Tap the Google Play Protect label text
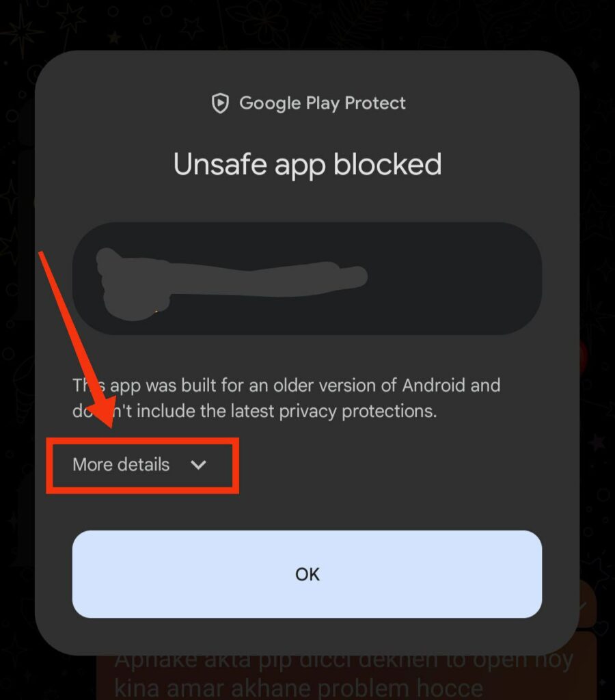 click(323, 103)
